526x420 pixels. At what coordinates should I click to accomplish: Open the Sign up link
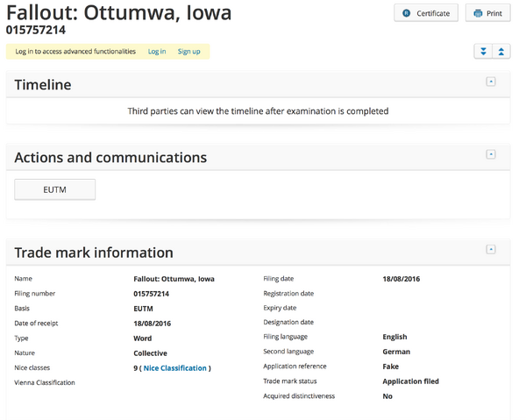click(188, 52)
